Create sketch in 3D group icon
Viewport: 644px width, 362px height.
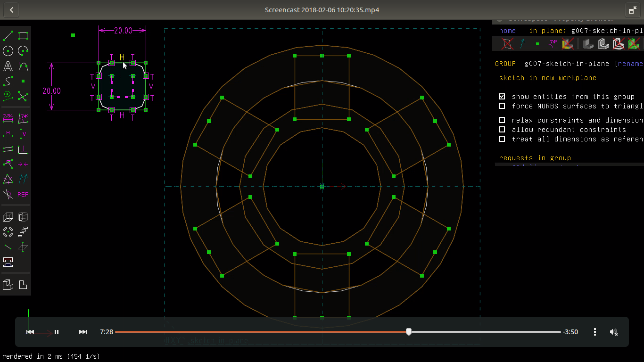click(x=23, y=247)
